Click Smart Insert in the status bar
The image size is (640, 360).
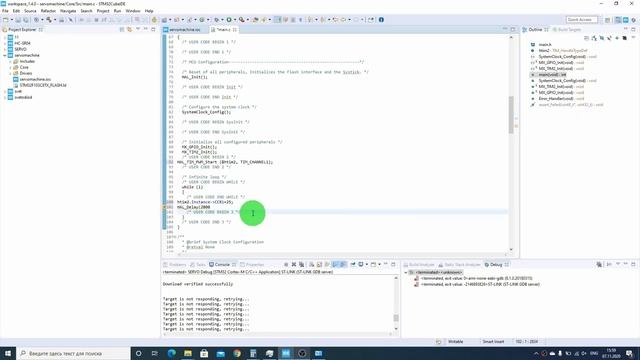pyautogui.click(x=493, y=342)
